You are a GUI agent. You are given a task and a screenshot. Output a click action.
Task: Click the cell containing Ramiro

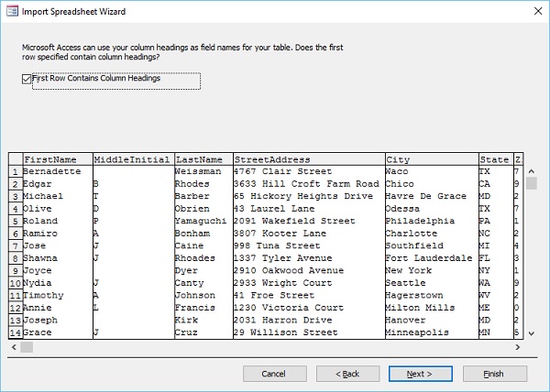point(58,234)
